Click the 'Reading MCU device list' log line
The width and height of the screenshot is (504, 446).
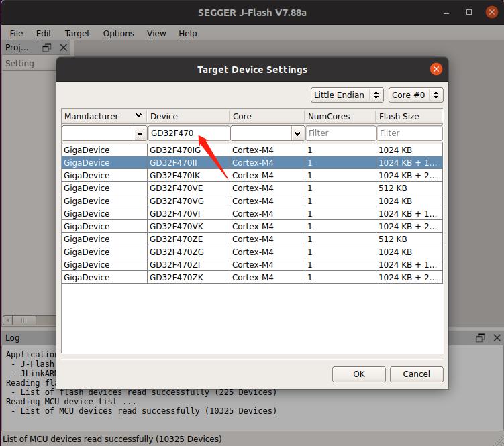(x=70, y=402)
